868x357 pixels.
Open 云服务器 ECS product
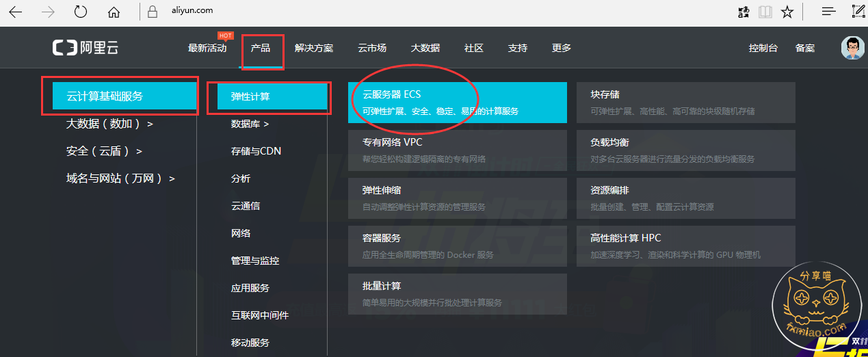click(x=458, y=103)
